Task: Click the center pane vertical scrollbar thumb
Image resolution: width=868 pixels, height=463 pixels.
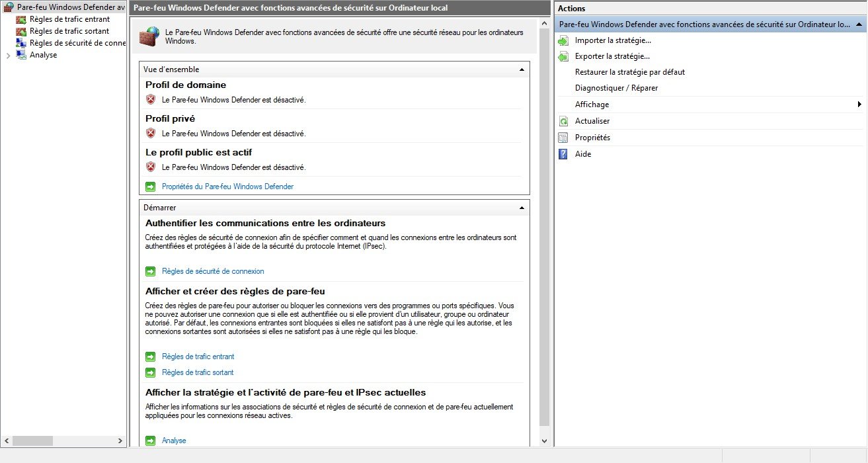Action: 545,227
